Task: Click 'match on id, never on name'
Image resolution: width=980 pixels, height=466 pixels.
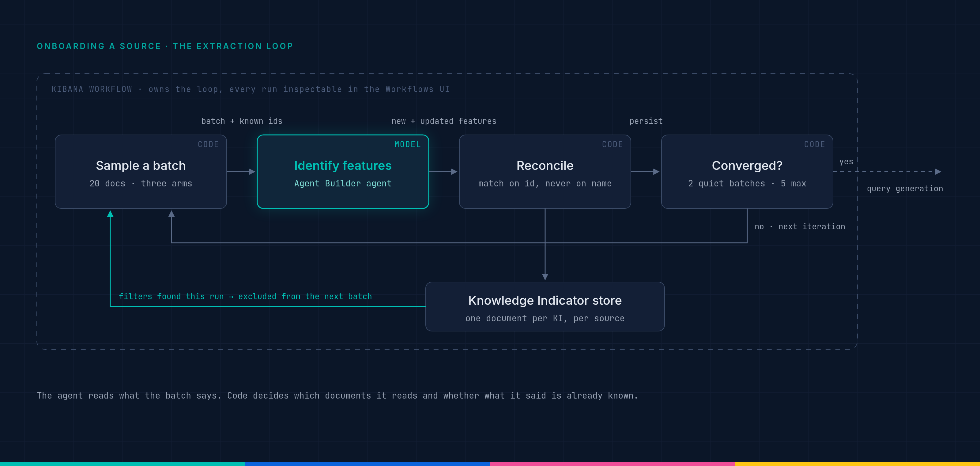Action: coord(545,184)
